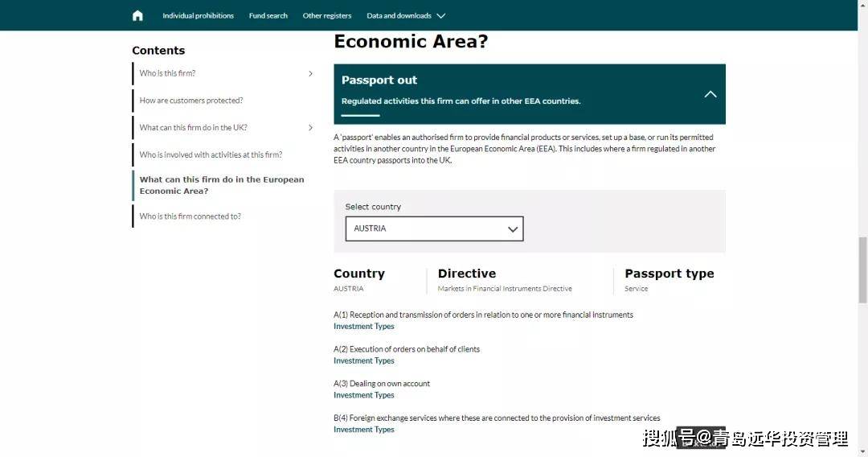Expand 'Who is this firm?' arrow

[310, 73]
